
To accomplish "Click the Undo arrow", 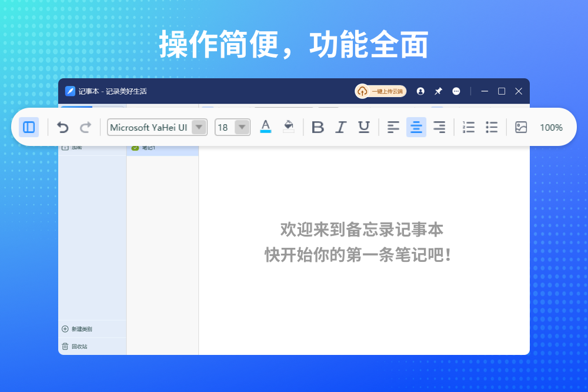I will (63, 127).
